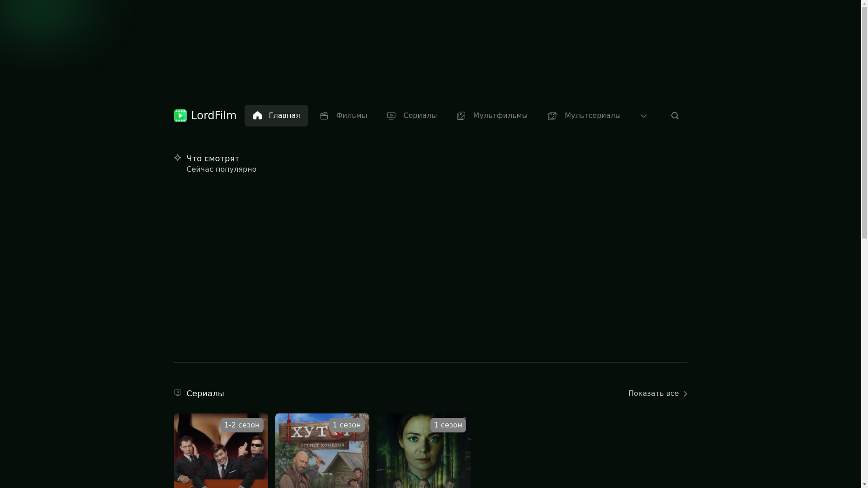Click the LordFilm green play logo icon
Screen dimensions: 868x488
[180, 116]
